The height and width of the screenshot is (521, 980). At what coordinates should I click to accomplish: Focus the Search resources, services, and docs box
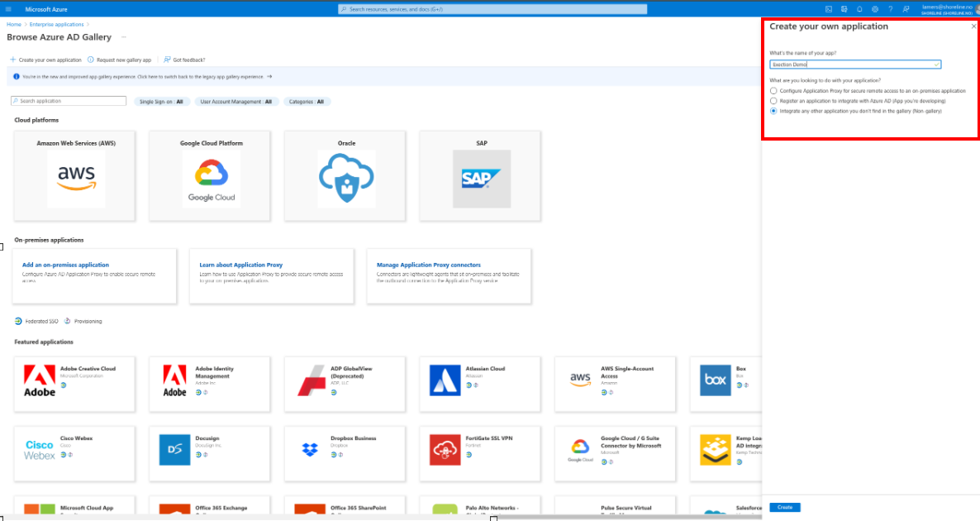tap(492, 9)
